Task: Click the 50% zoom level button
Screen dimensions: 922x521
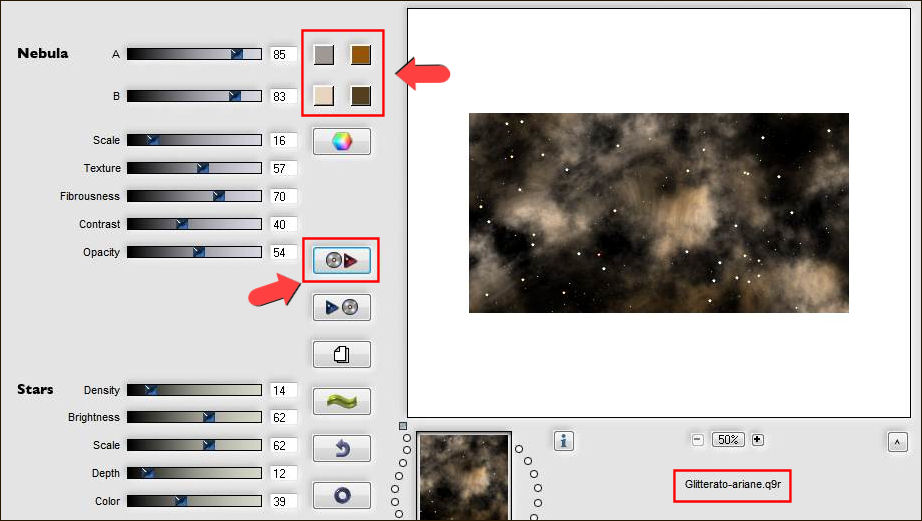Action: pos(727,439)
